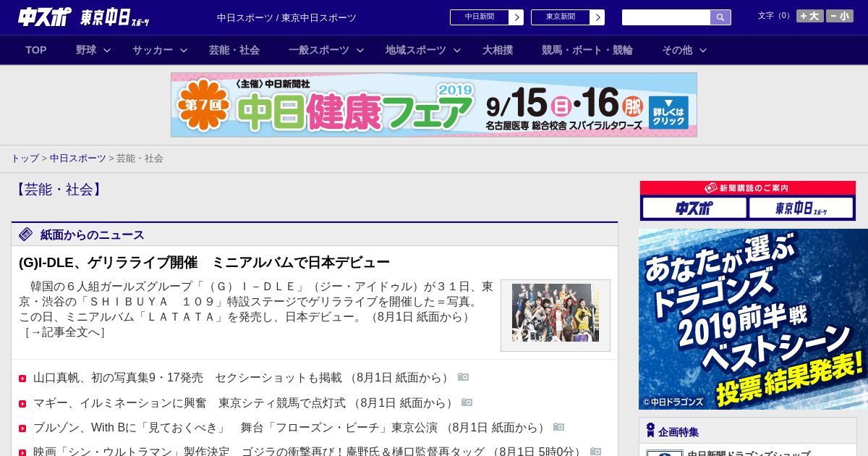The width and height of the screenshot is (868, 456).
Task: Expand the 野球 menu chevron
Action: [x=107, y=51]
